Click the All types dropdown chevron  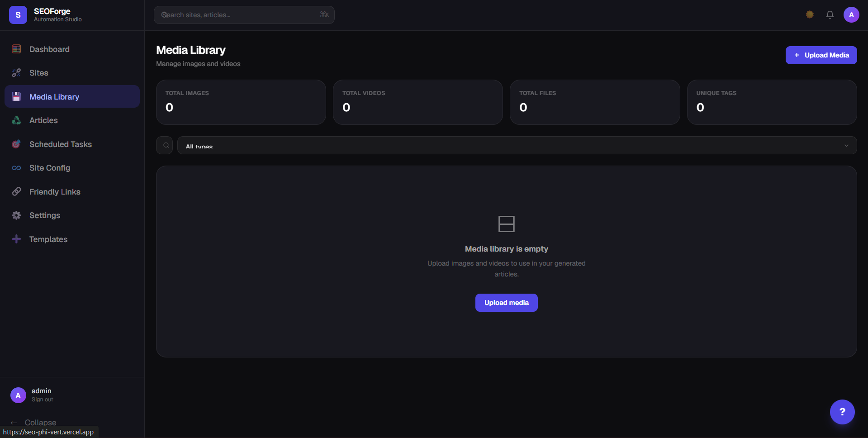[x=846, y=145]
